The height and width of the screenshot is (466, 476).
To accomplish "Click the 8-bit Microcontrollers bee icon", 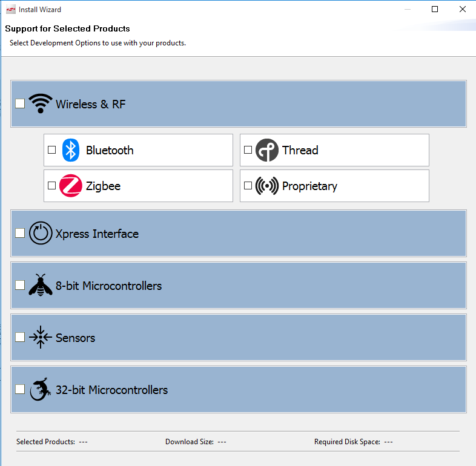I will (41, 285).
